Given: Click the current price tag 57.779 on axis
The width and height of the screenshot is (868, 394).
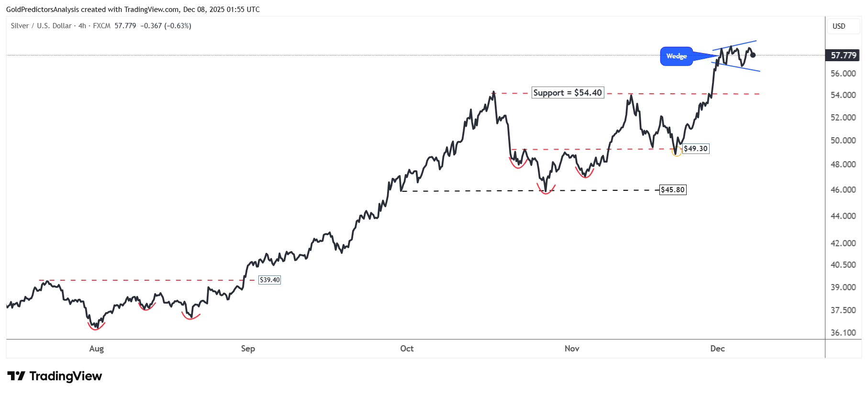Looking at the screenshot, I should [843, 55].
